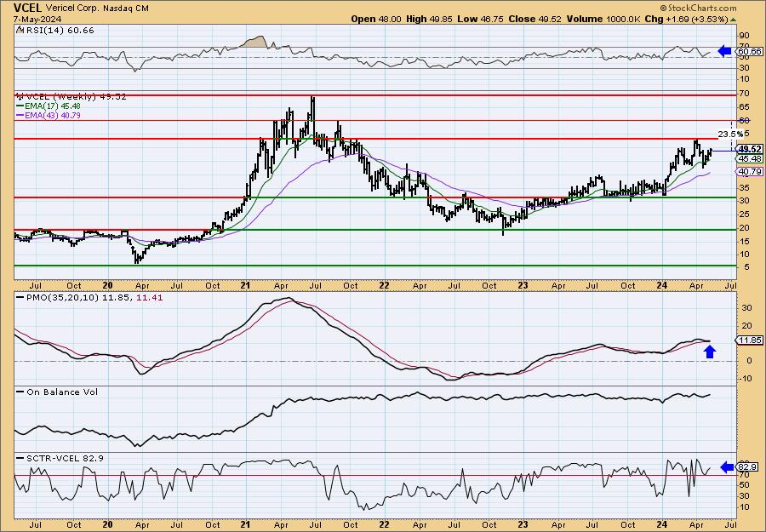
Task: Click the Low 46.75 value
Action: pos(480,19)
